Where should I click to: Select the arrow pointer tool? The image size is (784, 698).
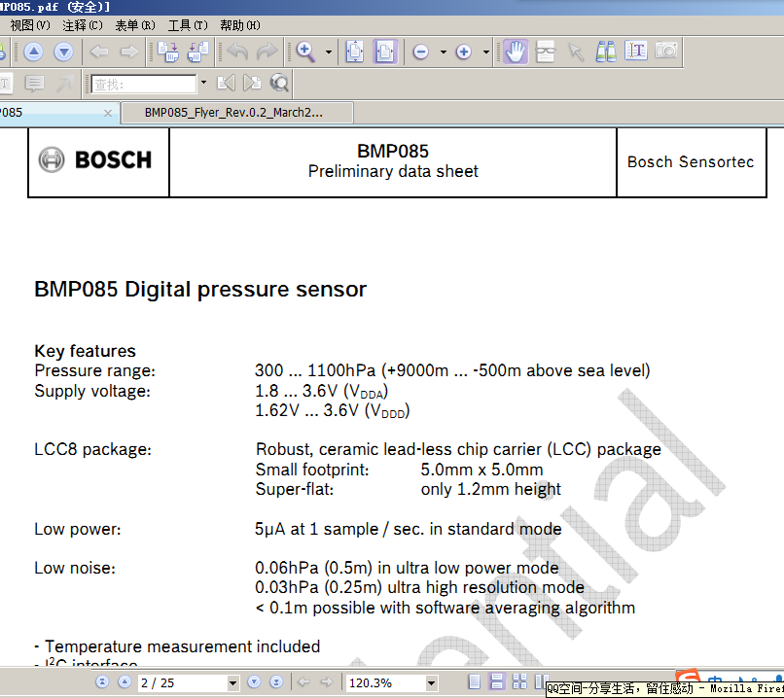576,52
